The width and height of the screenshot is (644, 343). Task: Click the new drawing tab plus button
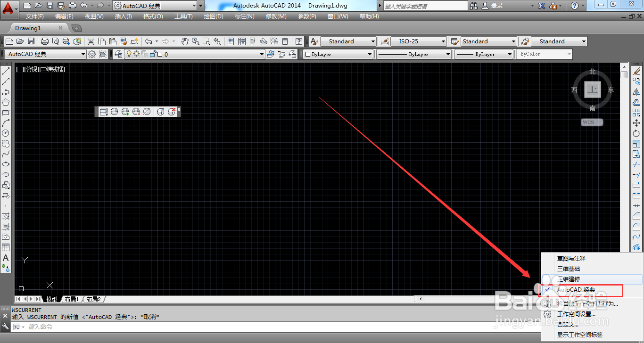point(76,28)
